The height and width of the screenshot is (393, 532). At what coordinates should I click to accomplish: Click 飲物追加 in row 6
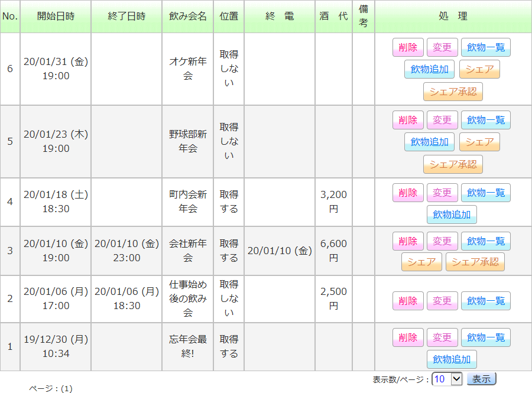point(429,69)
